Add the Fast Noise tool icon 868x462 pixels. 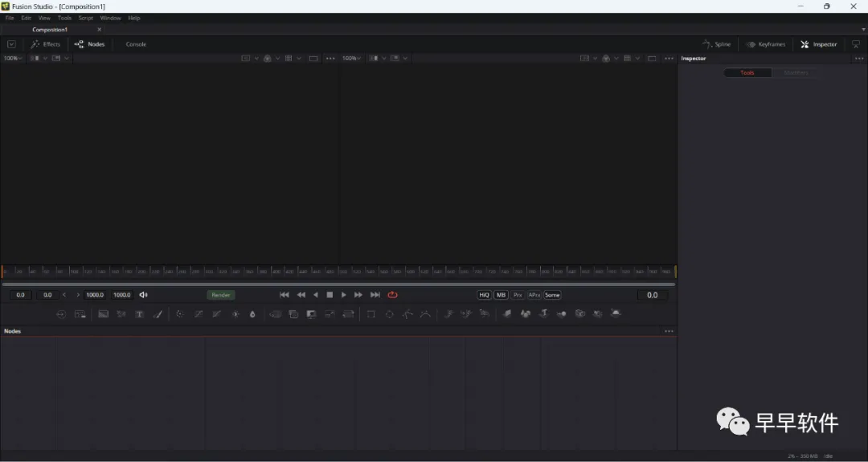(121, 313)
